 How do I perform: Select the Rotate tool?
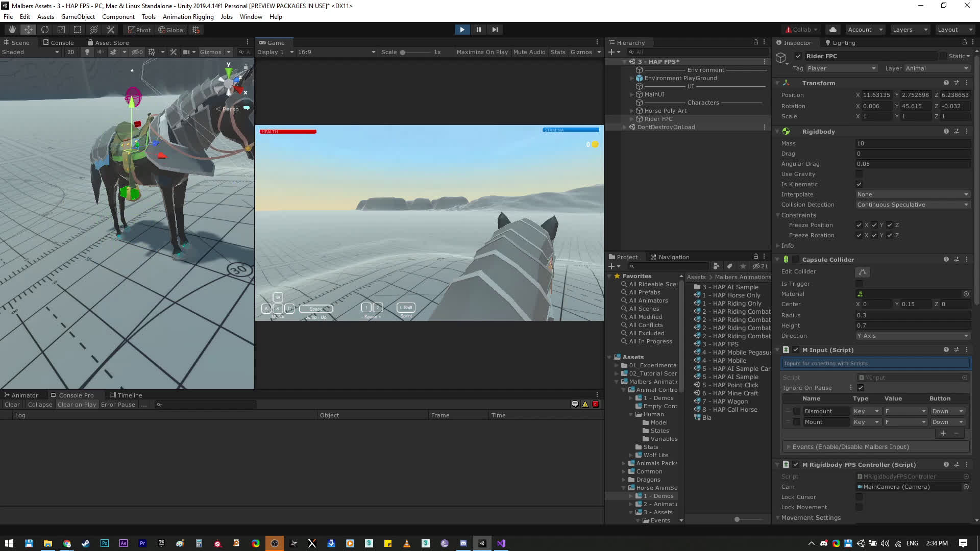click(x=45, y=30)
